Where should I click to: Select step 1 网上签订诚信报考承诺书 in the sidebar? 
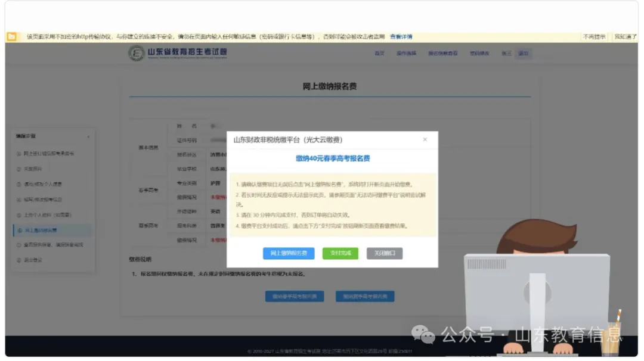pos(48,154)
